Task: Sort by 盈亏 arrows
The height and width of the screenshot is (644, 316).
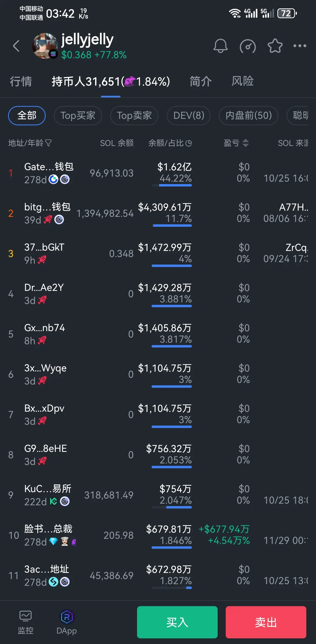Action: [x=245, y=143]
